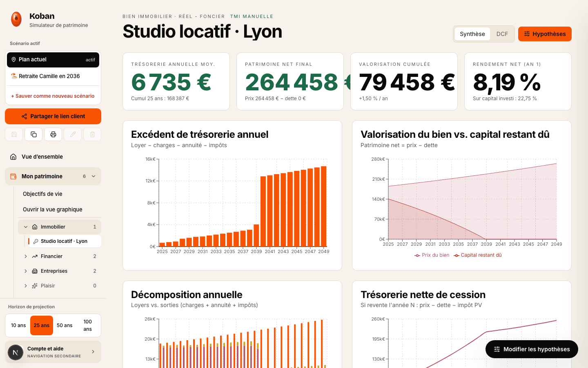Image resolution: width=588 pixels, height=368 pixels.
Task: Click the edit pencil icon
Action: [x=73, y=134]
